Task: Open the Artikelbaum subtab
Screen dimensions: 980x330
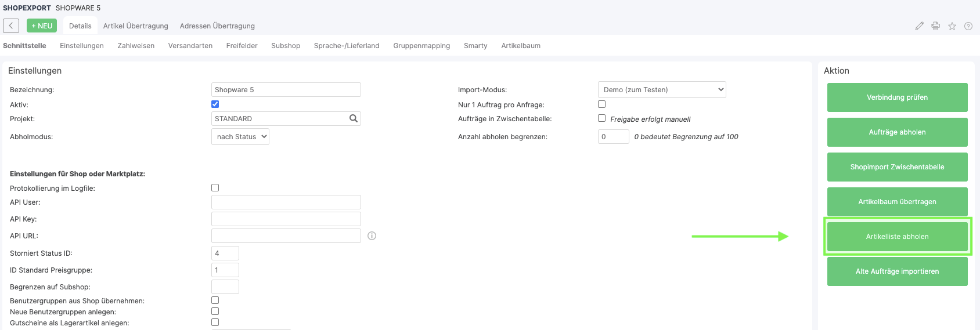Action: click(x=521, y=46)
